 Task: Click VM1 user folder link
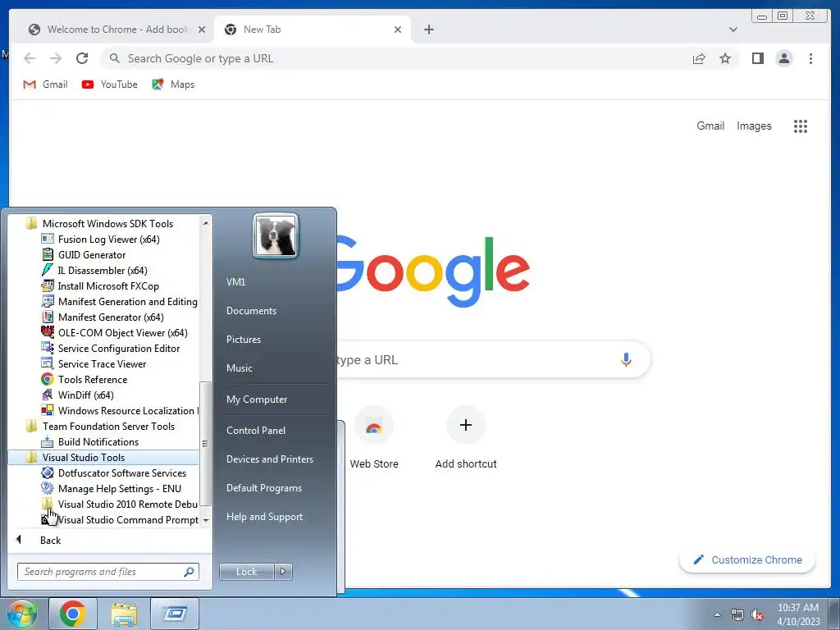(235, 282)
